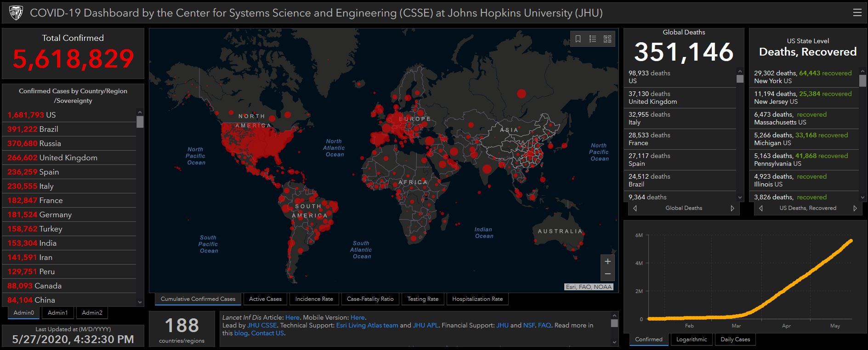Select Michigan US state entry

click(806, 139)
